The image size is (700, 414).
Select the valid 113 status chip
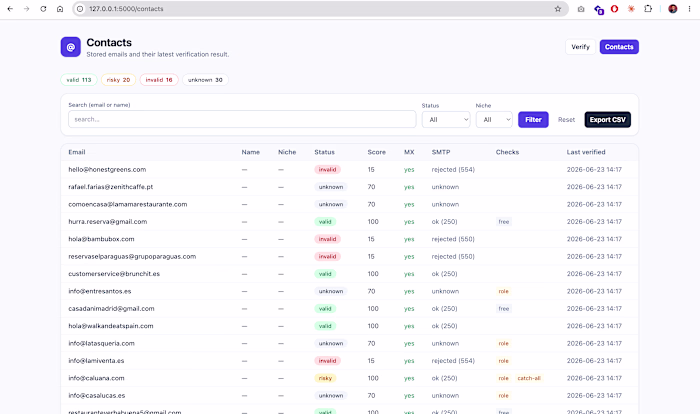click(79, 80)
